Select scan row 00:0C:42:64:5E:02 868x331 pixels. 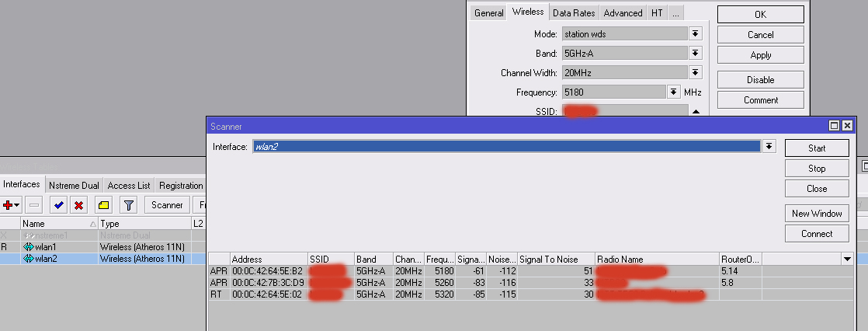(530, 294)
